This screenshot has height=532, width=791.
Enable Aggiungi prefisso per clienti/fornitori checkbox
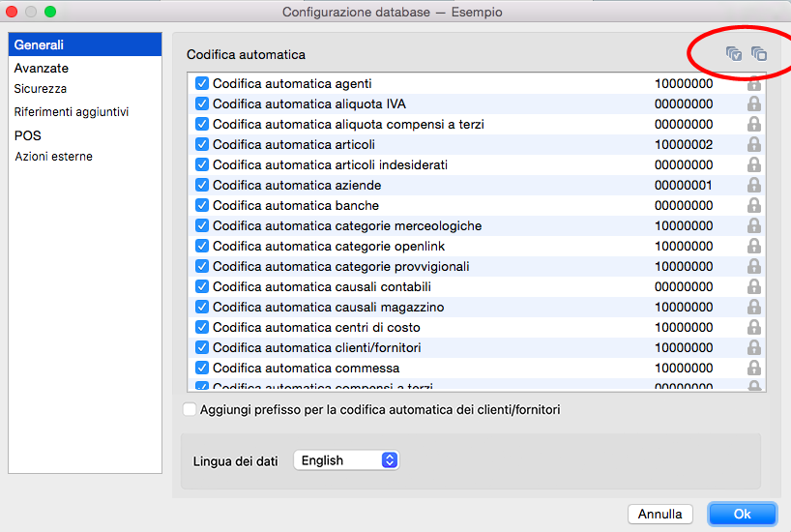[190, 410]
